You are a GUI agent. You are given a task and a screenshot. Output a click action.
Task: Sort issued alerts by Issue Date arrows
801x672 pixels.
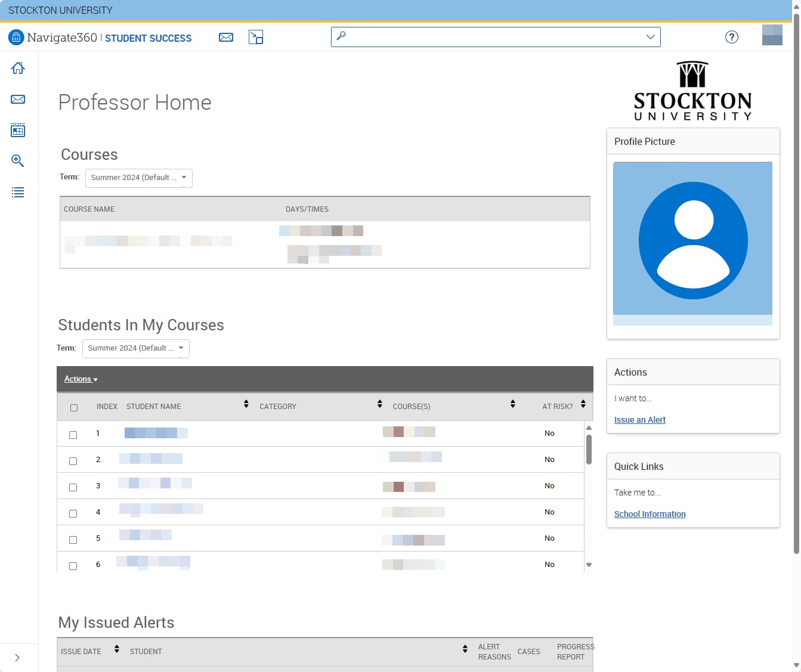point(117,649)
